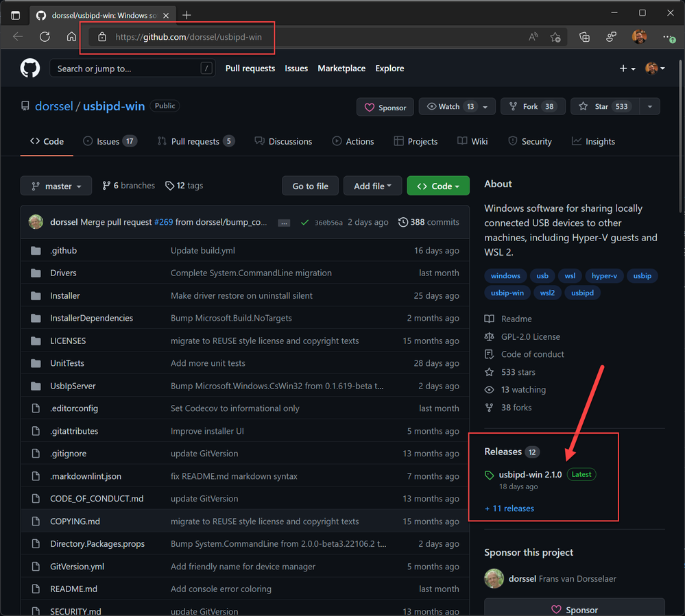Screen dimensions: 685x616
Task: Open the Wiki tab
Action: coord(472,141)
